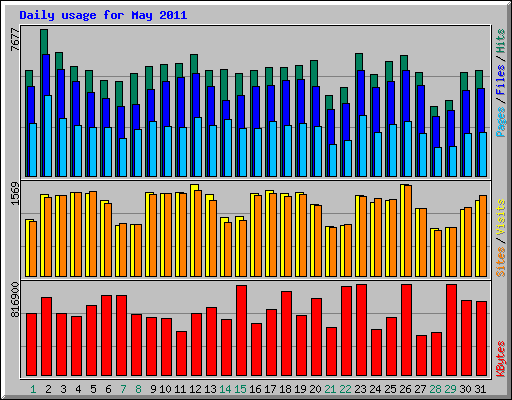Click the 'Pages' legend text
512x400 pixels.
500,122
